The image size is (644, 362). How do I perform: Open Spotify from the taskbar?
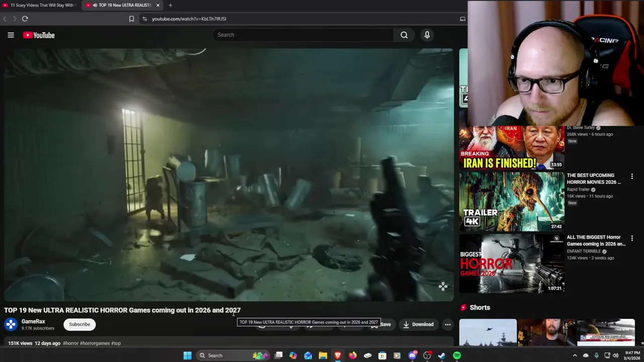pyautogui.click(x=457, y=355)
